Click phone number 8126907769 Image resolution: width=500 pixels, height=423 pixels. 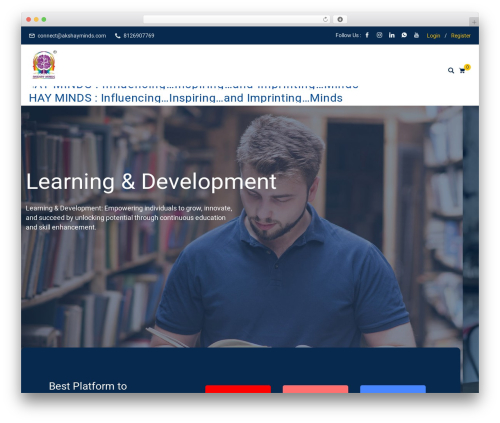(x=139, y=36)
